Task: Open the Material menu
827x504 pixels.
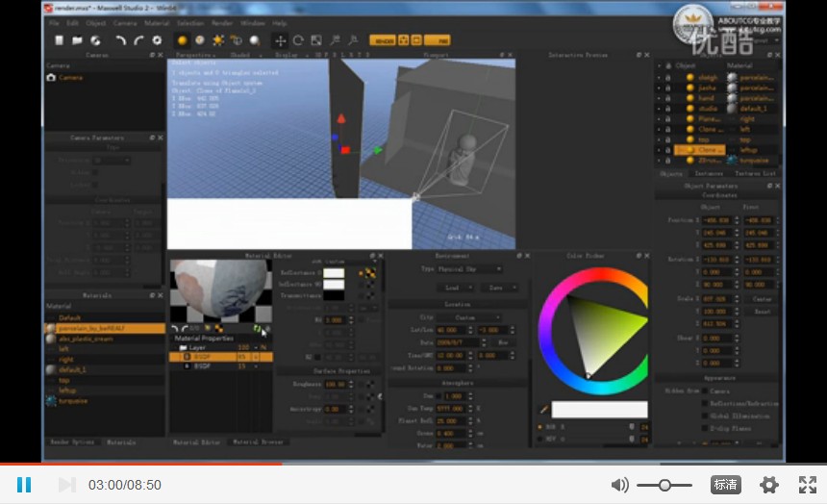Action: (157, 23)
